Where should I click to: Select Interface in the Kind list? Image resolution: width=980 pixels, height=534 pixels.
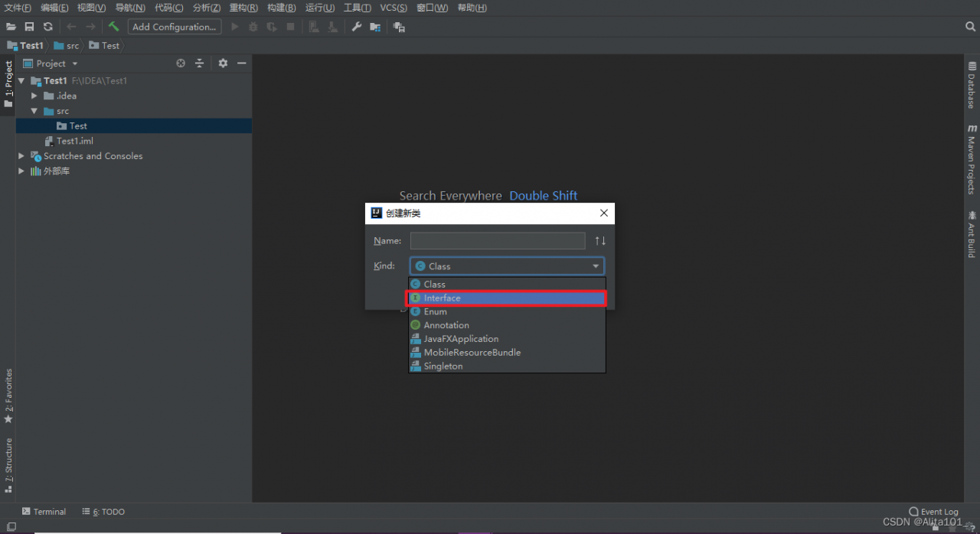[x=507, y=298]
